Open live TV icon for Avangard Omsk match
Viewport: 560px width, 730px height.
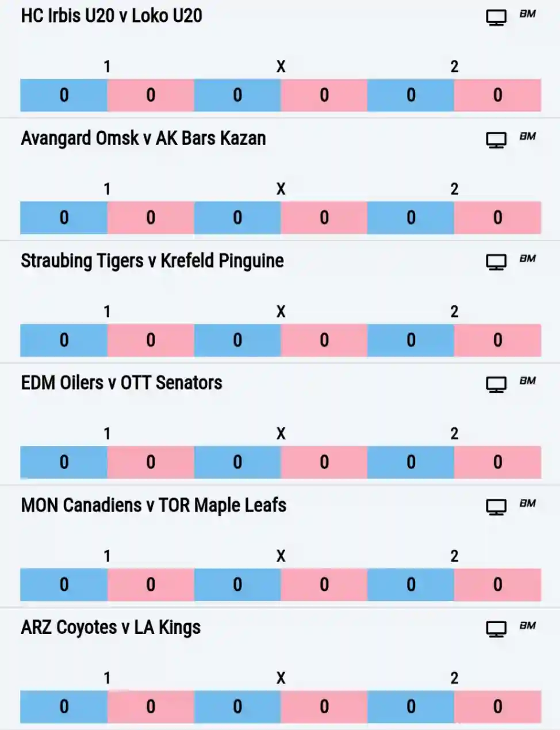pyautogui.click(x=496, y=140)
